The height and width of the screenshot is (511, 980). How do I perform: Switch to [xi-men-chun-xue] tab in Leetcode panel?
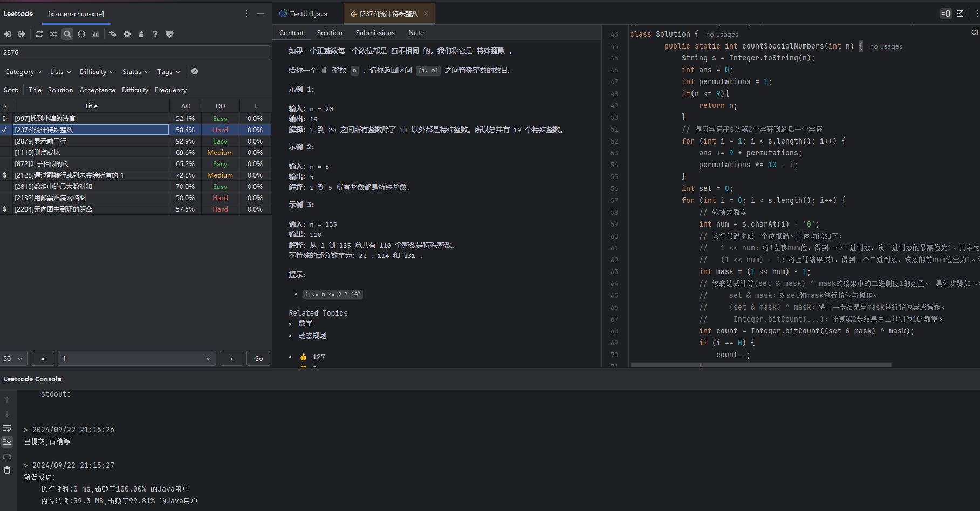point(76,13)
